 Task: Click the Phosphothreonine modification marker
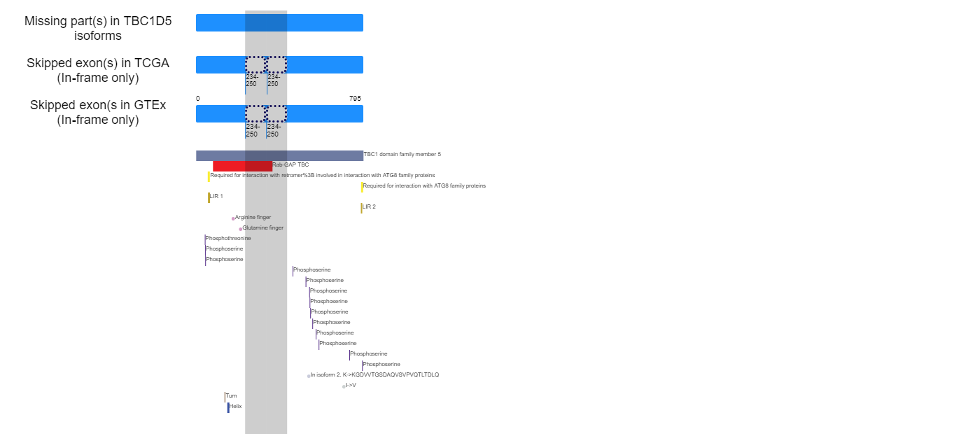coord(205,239)
